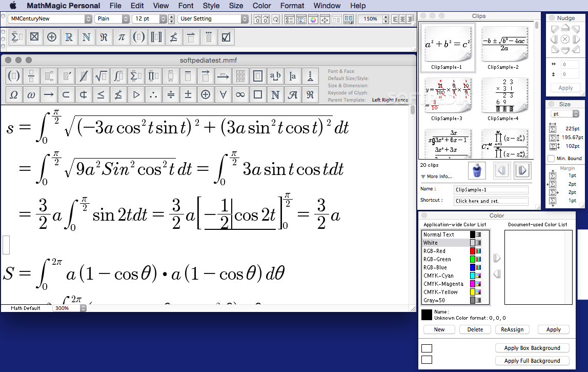The image size is (588, 372).
Task: Click the trash icon in Clips panel
Action: click(477, 170)
